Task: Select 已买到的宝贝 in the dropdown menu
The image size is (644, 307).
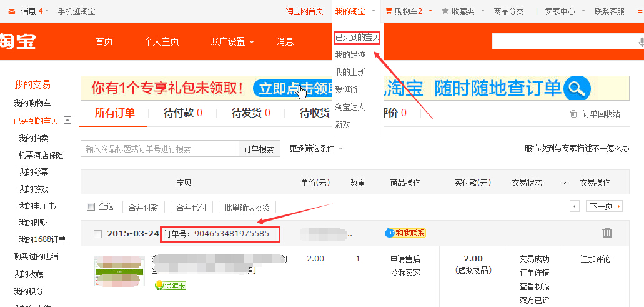Action: click(357, 38)
